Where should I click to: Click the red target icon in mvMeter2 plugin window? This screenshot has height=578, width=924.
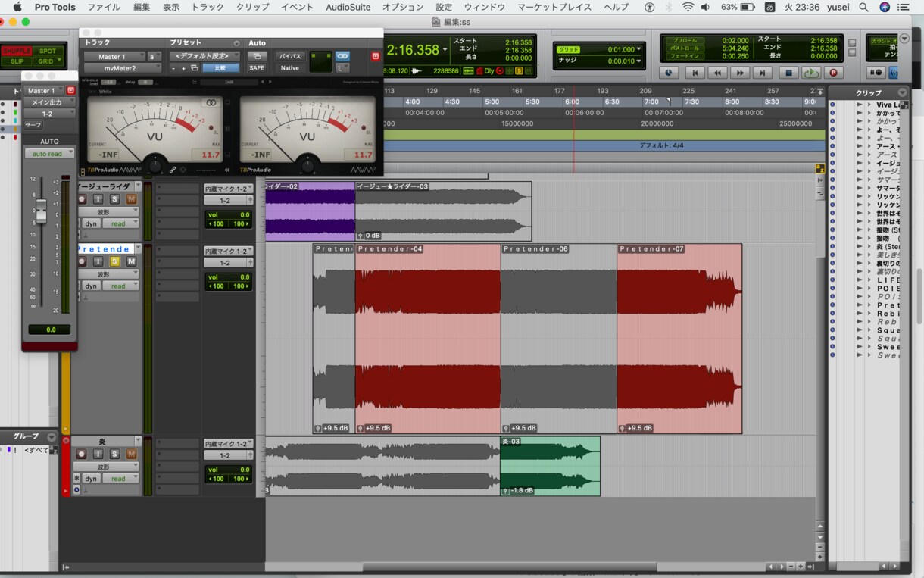(375, 56)
